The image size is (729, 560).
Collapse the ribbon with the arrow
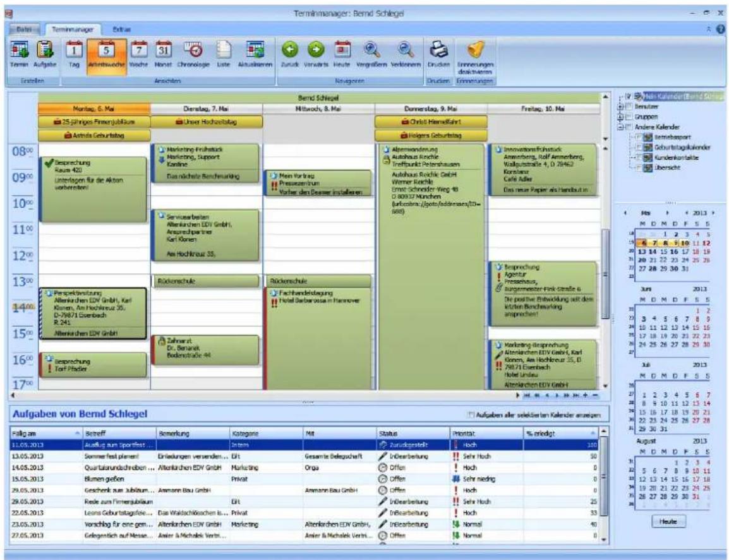(x=709, y=29)
